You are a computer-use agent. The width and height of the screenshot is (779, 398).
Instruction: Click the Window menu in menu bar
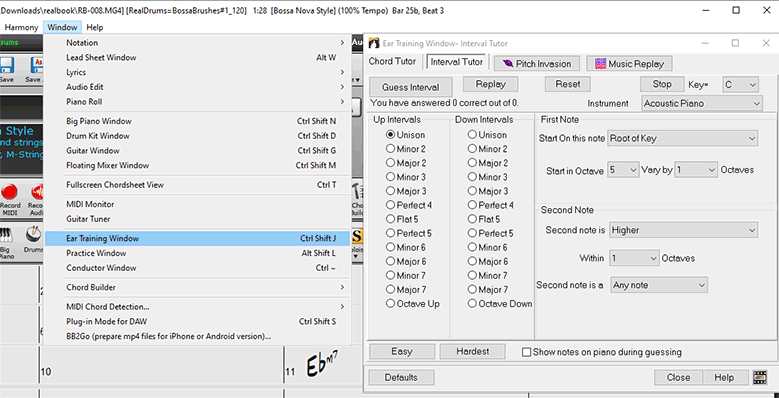pyautogui.click(x=62, y=27)
